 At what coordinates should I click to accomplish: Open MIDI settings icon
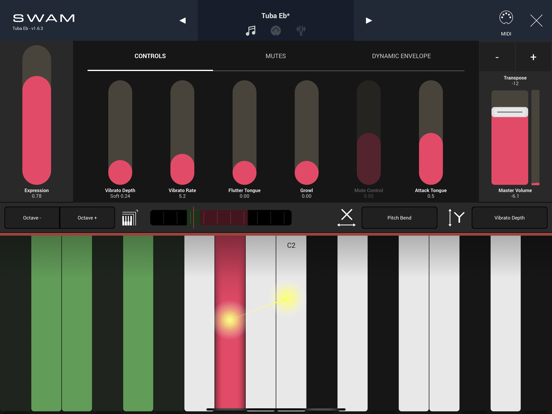tap(506, 23)
